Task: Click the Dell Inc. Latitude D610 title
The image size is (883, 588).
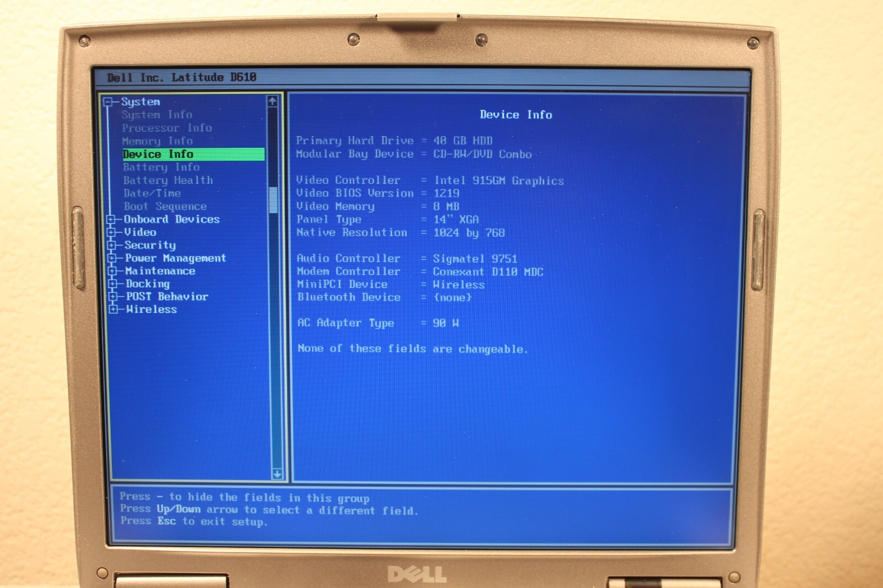Action: pos(182,78)
